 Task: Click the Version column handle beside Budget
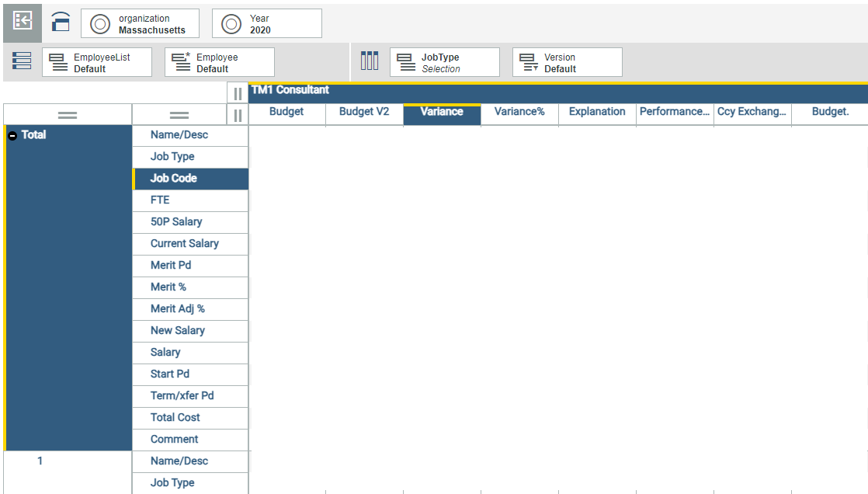pos(238,116)
